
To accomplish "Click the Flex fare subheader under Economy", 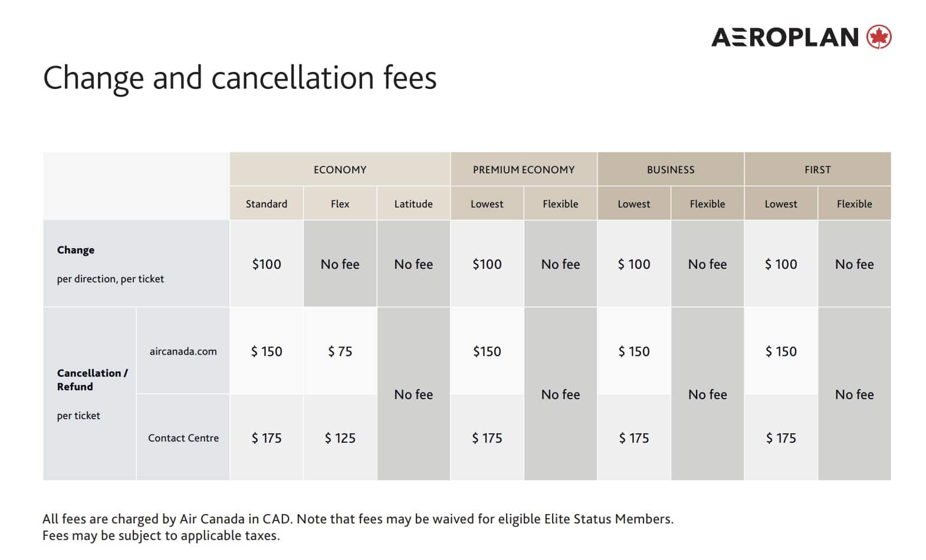I will 340,204.
